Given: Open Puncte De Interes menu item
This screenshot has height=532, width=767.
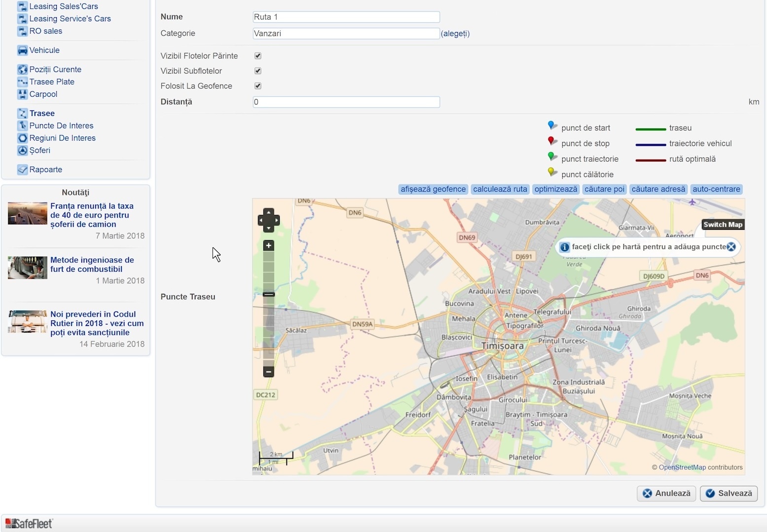Looking at the screenshot, I should 61,126.
